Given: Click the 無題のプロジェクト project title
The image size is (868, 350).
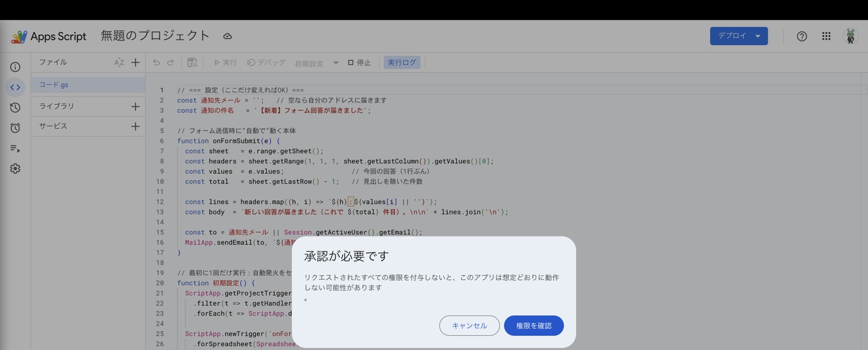Looking at the screenshot, I should [155, 36].
